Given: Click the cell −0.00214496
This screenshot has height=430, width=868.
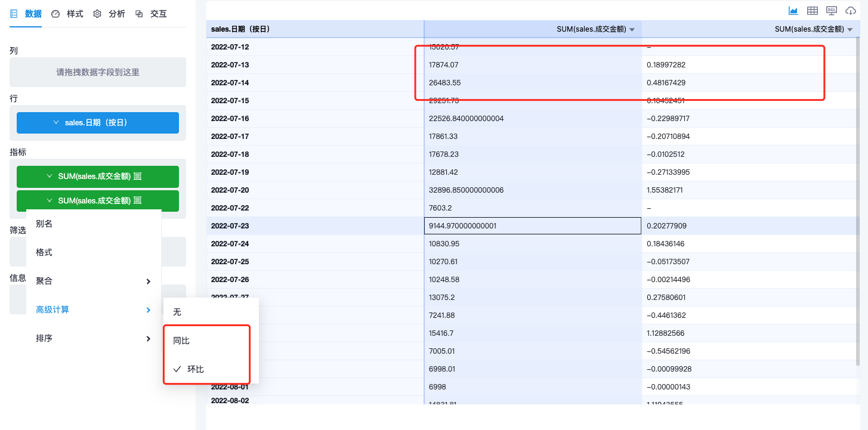Looking at the screenshot, I should [751, 280].
